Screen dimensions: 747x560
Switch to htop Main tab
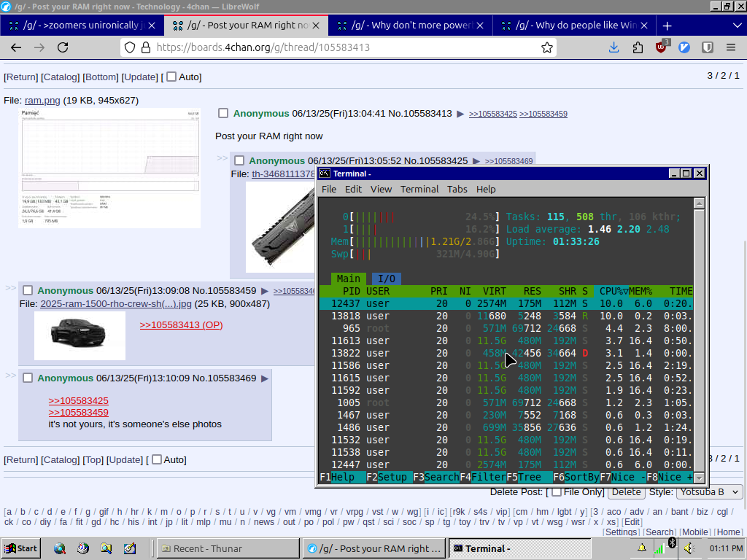click(x=348, y=279)
